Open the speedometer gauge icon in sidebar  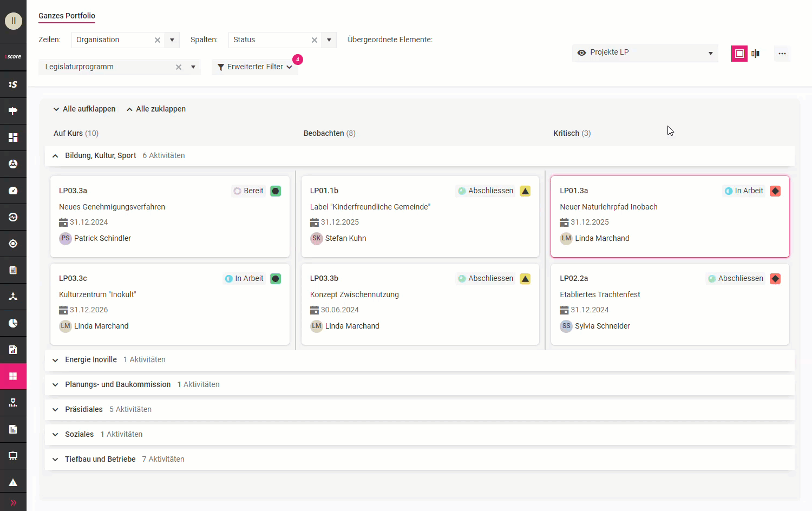(13, 191)
